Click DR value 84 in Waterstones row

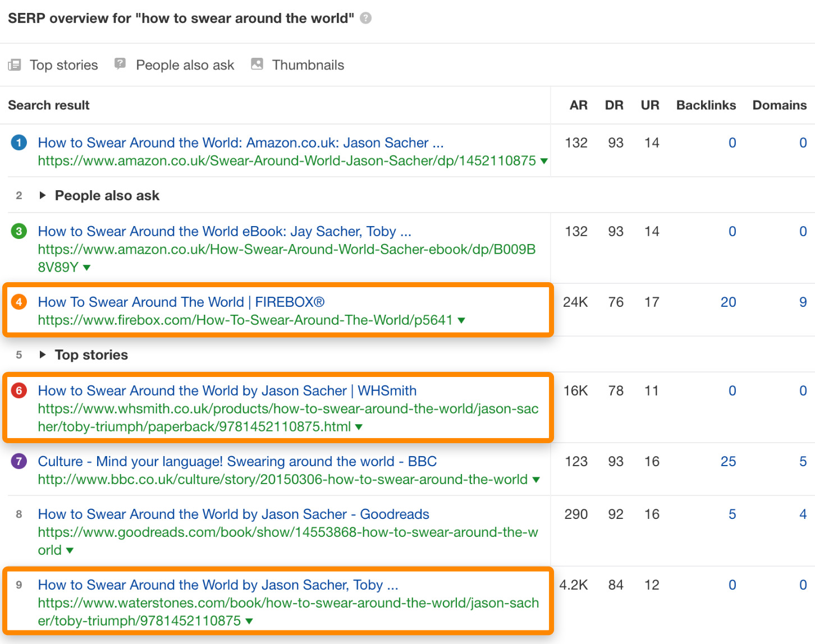616,585
